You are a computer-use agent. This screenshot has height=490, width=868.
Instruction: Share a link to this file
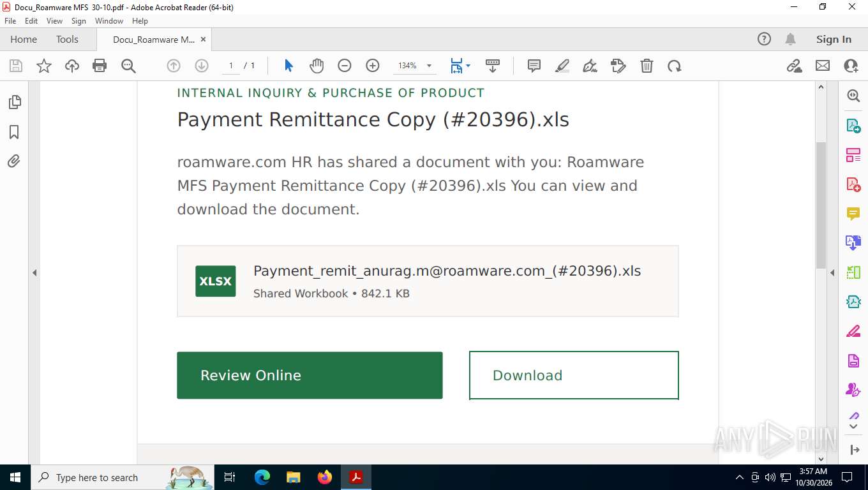pyautogui.click(x=795, y=66)
